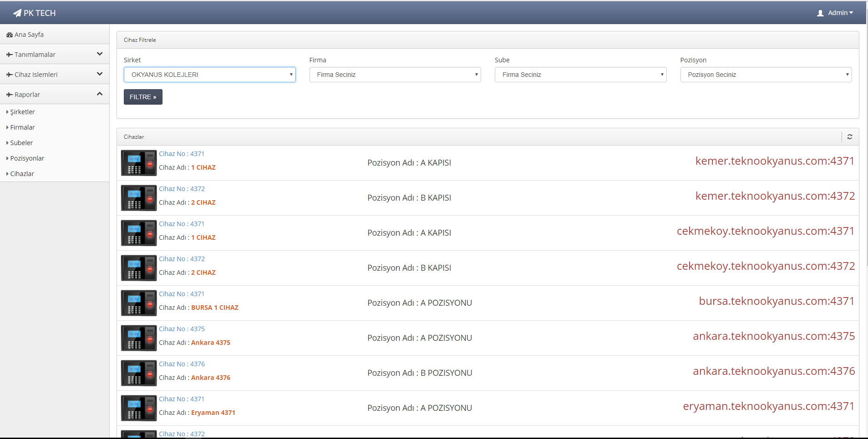Click the Admin user profile icon
Image resolution: width=868 pixels, height=439 pixels.
click(820, 13)
